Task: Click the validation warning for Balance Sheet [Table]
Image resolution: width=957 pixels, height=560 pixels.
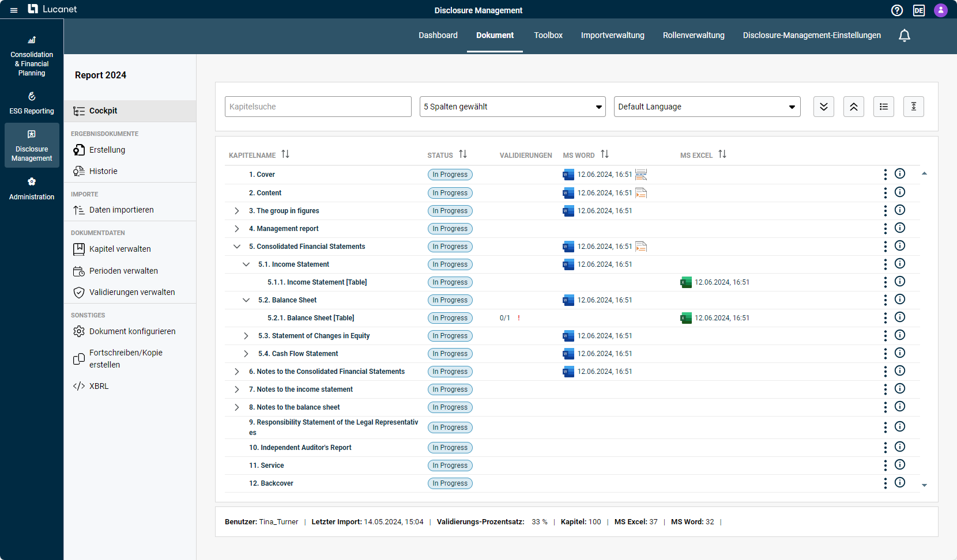Action: (x=519, y=318)
